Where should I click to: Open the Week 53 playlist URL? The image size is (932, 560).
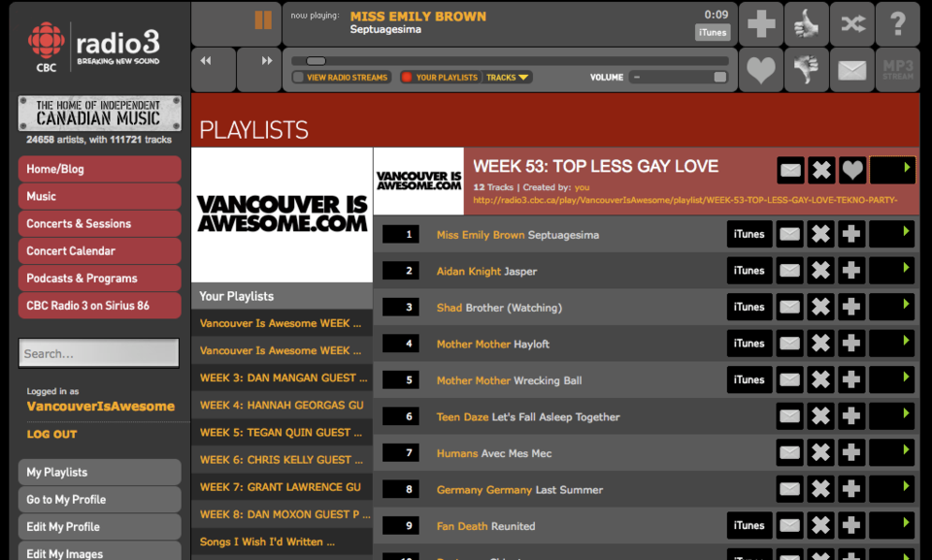tap(684, 200)
